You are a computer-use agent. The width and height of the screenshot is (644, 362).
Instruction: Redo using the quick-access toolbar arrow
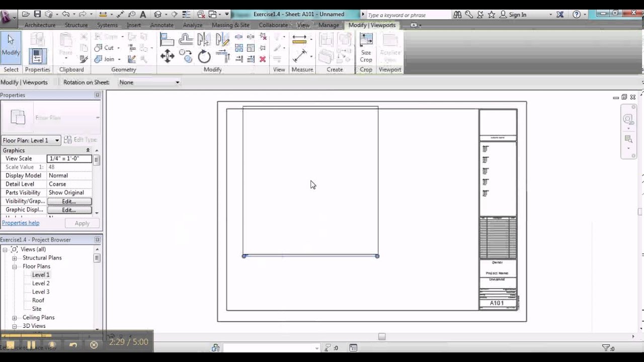click(83, 15)
